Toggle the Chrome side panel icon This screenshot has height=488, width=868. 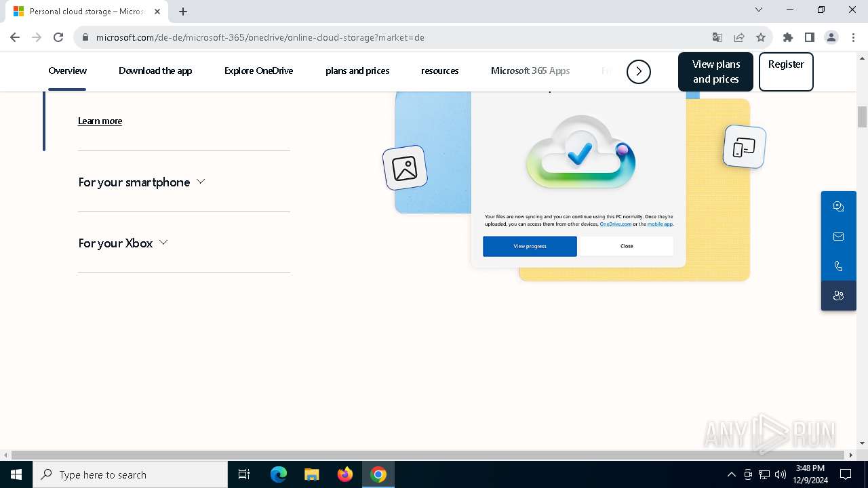tap(810, 37)
